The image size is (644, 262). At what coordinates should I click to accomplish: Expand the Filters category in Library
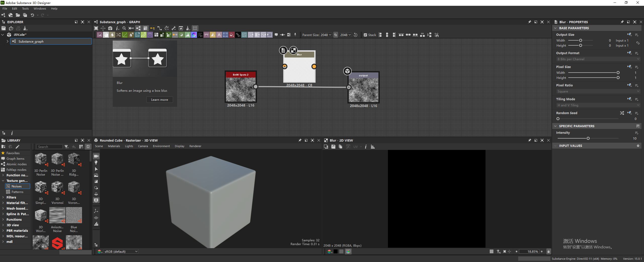pyautogui.click(x=3, y=197)
